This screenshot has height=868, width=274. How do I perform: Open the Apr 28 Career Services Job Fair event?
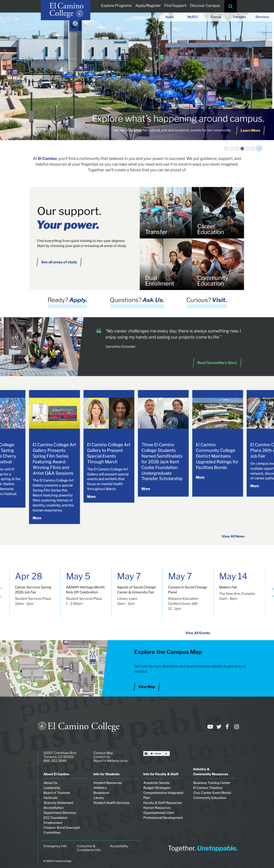coord(33,590)
